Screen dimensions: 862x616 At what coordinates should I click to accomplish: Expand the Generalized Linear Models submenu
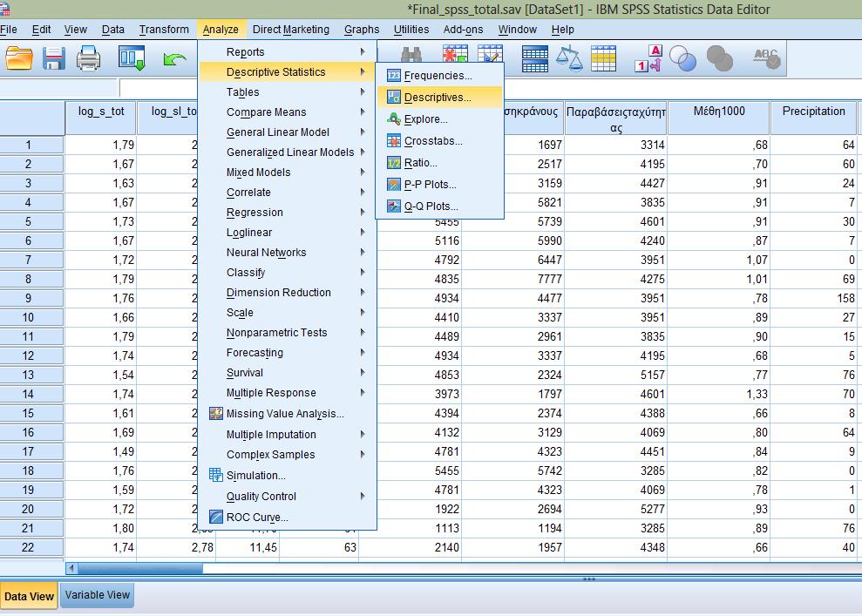point(288,152)
